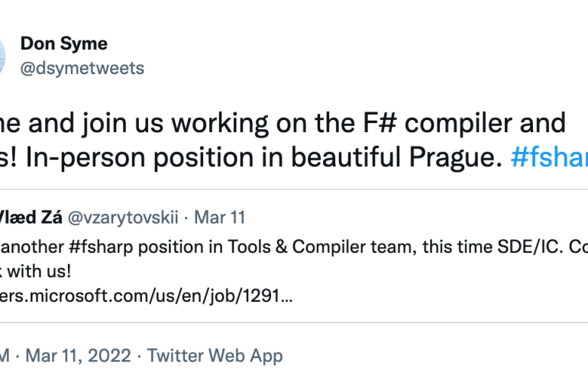Screen dimensions: 588x382
Task: Click the quoted tweet's Mar 11 date
Action: click(x=219, y=218)
